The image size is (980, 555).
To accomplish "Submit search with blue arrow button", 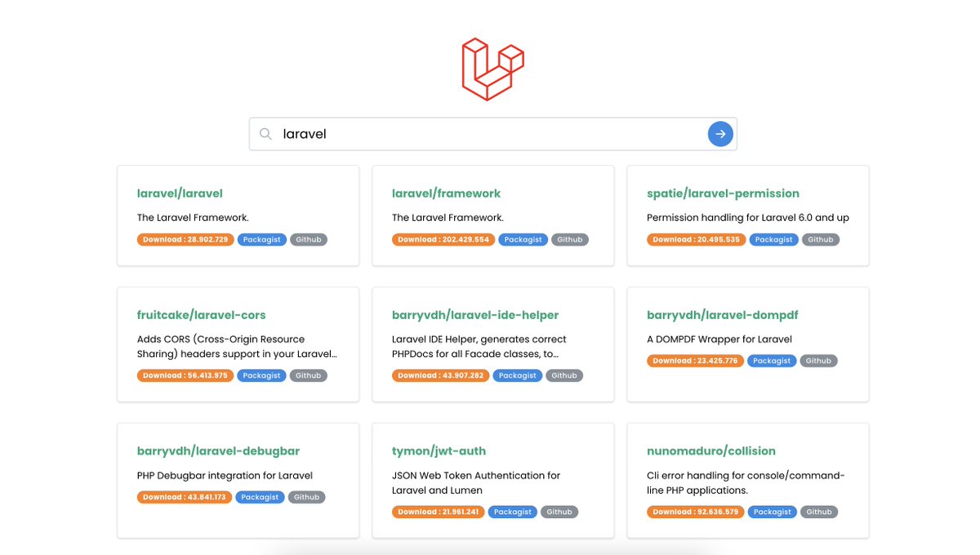I will pos(720,134).
